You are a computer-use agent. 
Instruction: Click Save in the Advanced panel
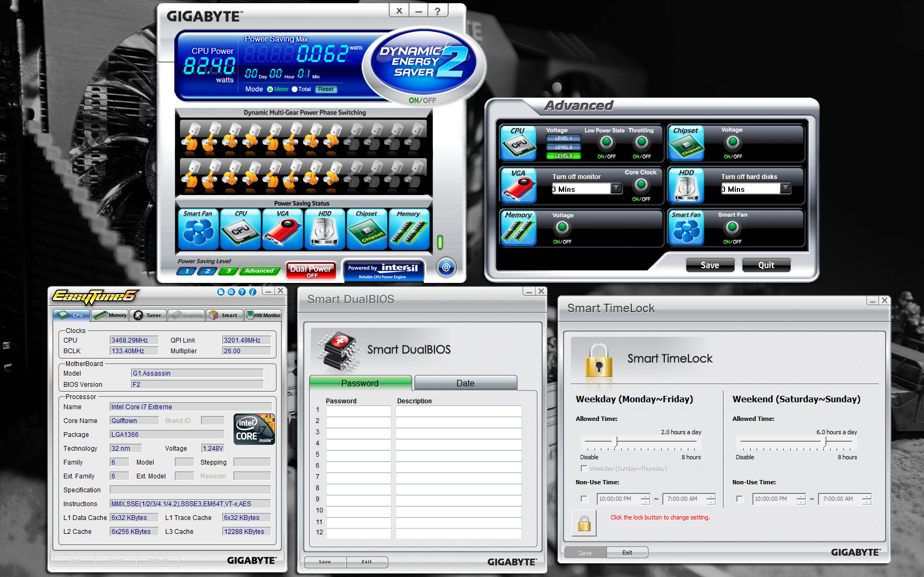coord(710,265)
